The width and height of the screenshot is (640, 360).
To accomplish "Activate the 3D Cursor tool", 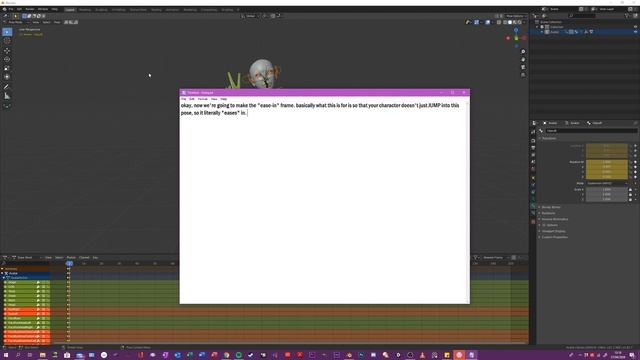I will pos(7,41).
